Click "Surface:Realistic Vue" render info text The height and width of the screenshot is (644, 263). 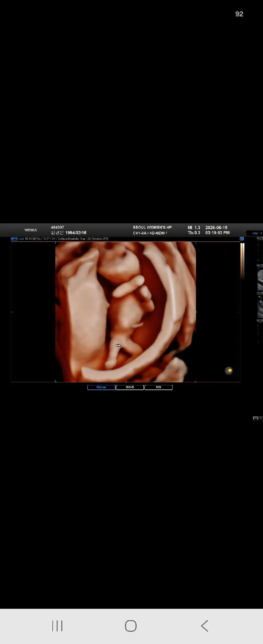coord(71,239)
